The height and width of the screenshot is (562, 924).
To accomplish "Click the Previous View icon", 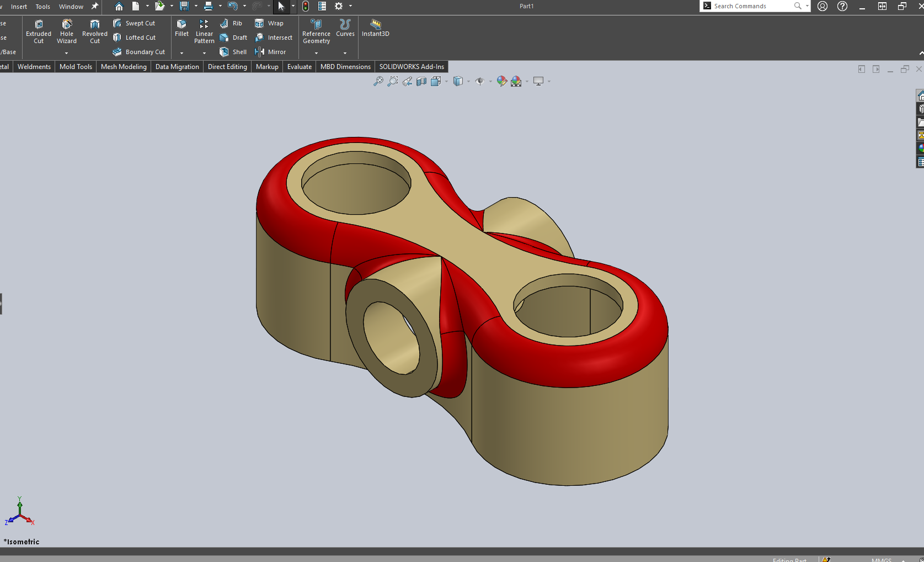I will 407,82.
